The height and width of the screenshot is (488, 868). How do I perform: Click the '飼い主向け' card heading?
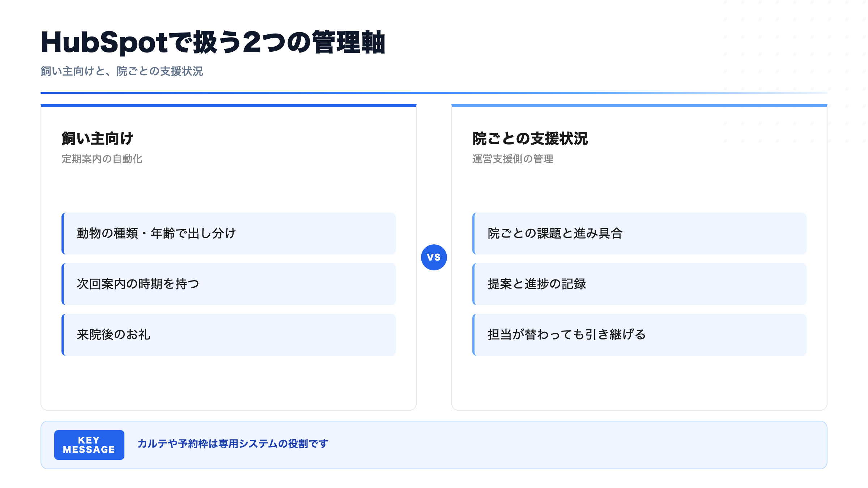point(98,138)
